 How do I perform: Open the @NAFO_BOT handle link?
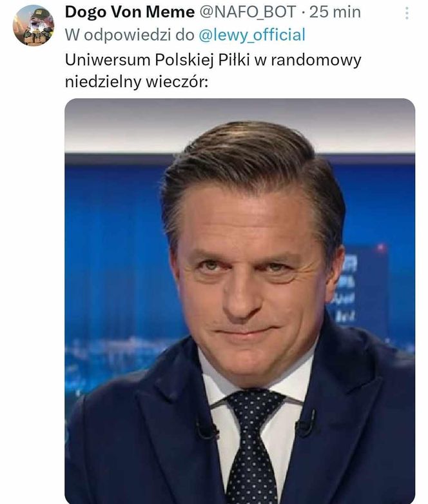248,12
